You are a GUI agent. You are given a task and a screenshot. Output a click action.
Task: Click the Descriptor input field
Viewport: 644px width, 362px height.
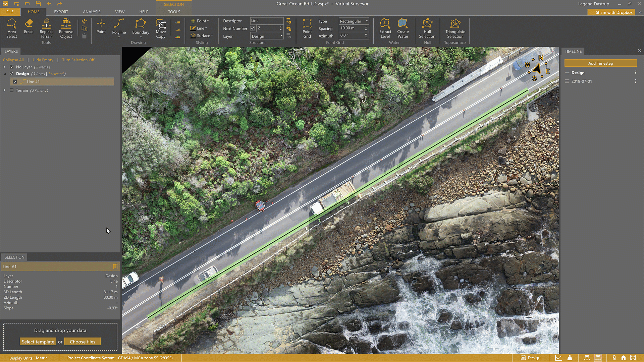pyautogui.click(x=267, y=21)
